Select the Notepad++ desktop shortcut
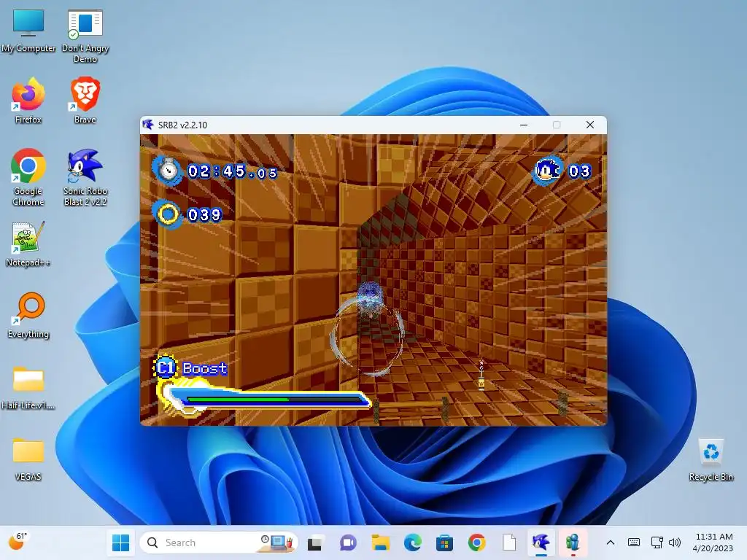Screen dimensions: 747x560 pyautogui.click(x=28, y=244)
